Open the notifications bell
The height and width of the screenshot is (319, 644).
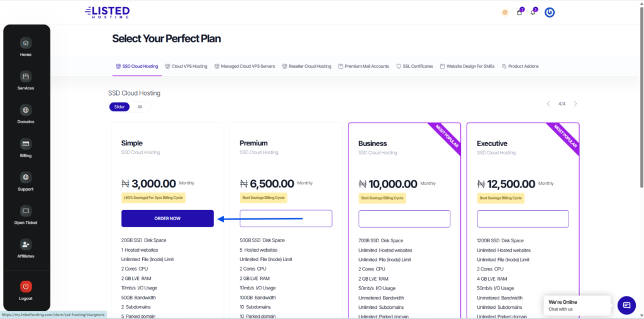pyautogui.click(x=533, y=12)
